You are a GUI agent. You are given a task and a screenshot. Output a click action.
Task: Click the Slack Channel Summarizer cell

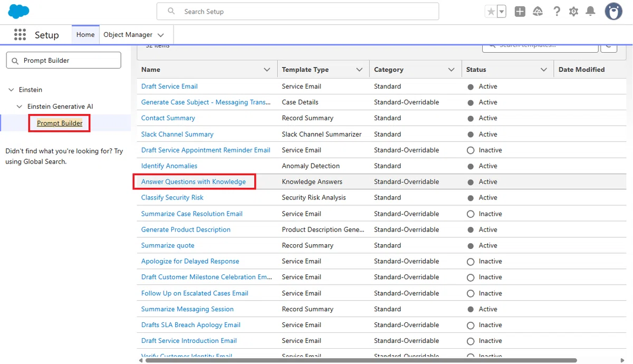(322, 135)
